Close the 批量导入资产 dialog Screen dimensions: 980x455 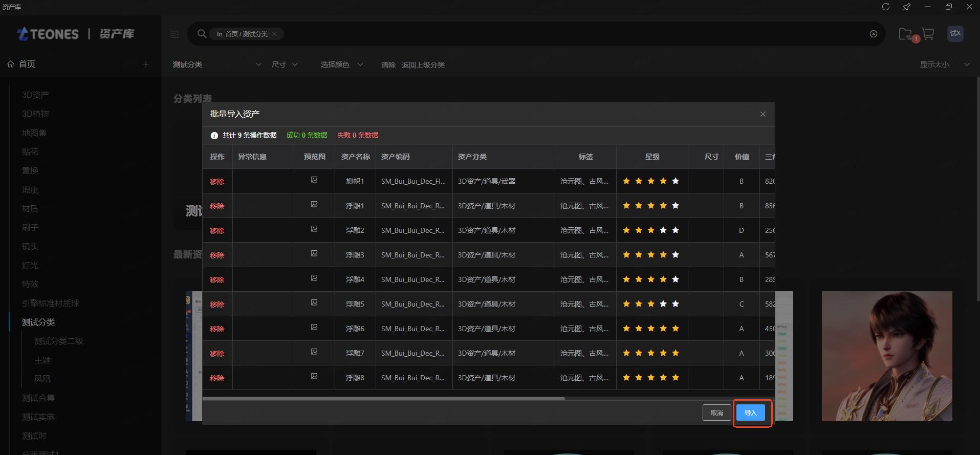763,114
